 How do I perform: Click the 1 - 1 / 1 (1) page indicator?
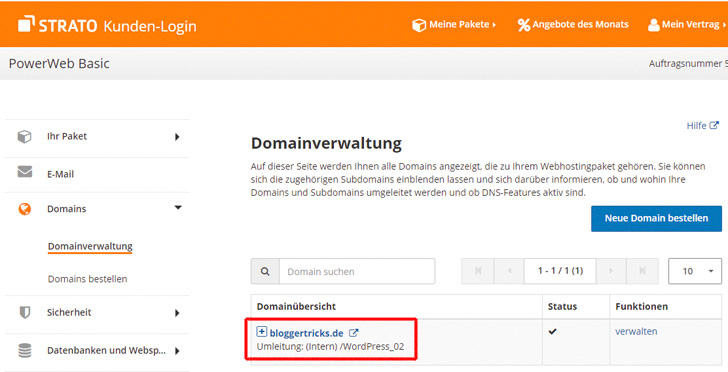point(560,271)
